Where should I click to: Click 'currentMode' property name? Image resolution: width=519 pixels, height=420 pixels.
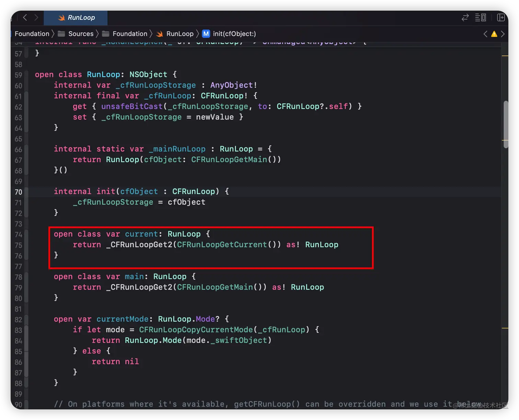pyautogui.click(x=123, y=319)
